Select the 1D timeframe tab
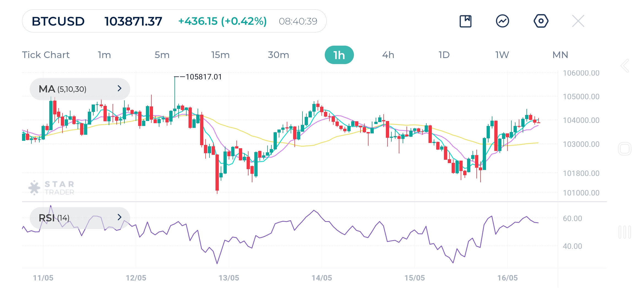The image size is (644, 297). coord(444,55)
